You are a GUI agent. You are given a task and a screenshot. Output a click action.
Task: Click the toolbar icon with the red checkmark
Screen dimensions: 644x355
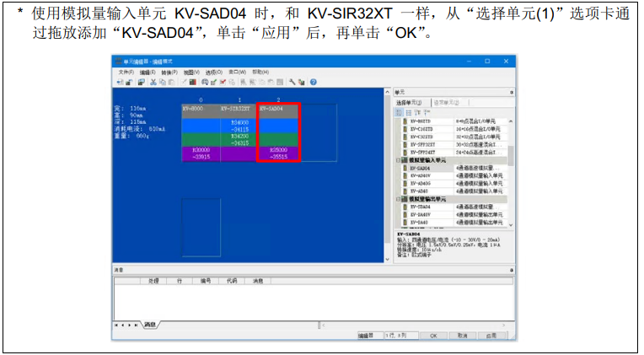[223, 82]
